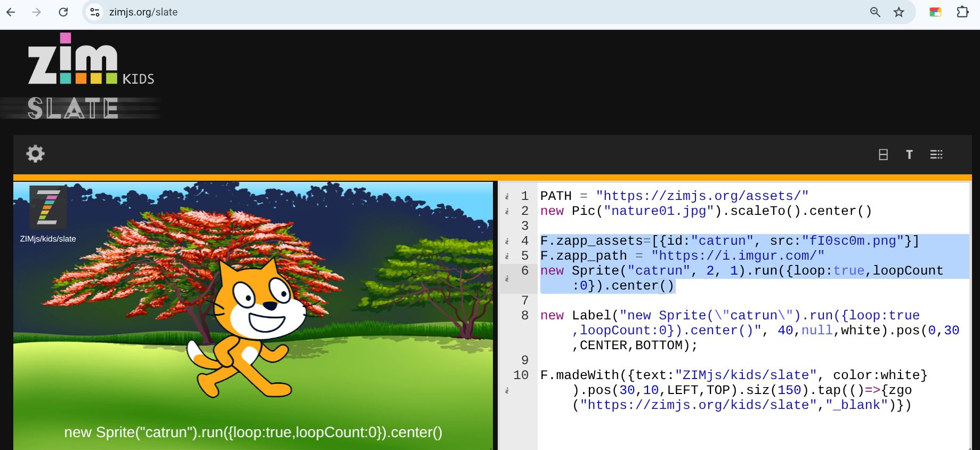Open the browser Extensions puzzle icon
980x450 pixels.
coord(962,12)
